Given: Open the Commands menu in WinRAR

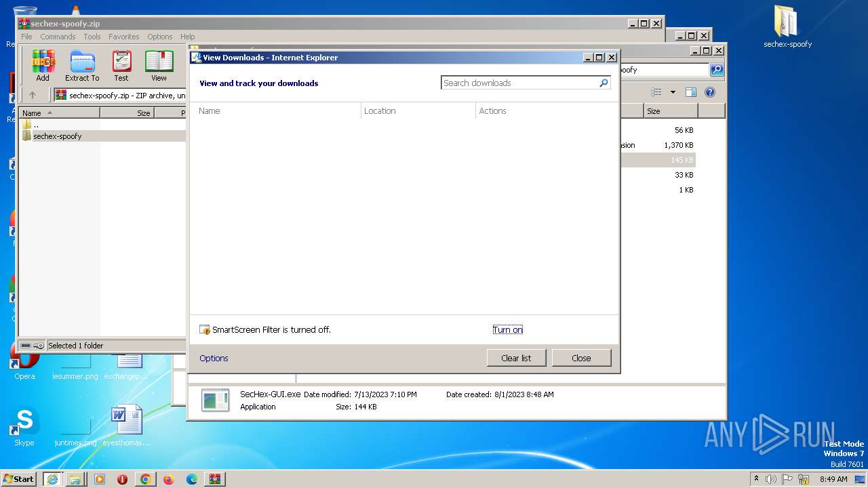Looking at the screenshot, I should [58, 37].
